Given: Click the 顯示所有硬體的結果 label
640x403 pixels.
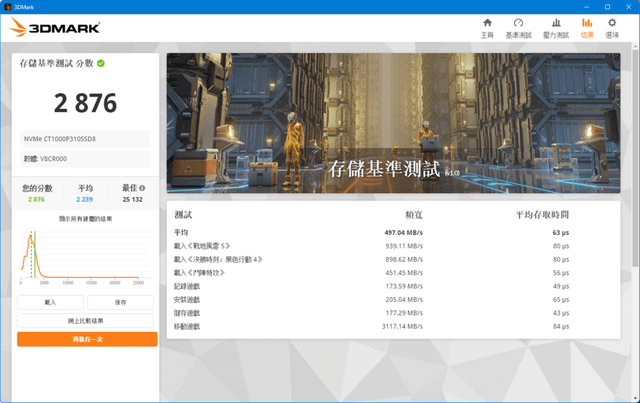Looking at the screenshot, I should [x=85, y=219].
